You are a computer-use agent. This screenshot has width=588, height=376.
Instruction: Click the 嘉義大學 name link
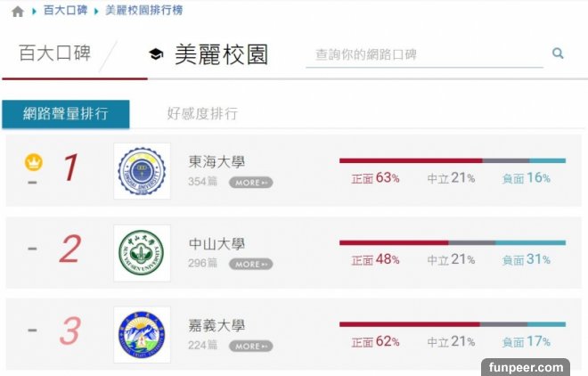(x=216, y=326)
